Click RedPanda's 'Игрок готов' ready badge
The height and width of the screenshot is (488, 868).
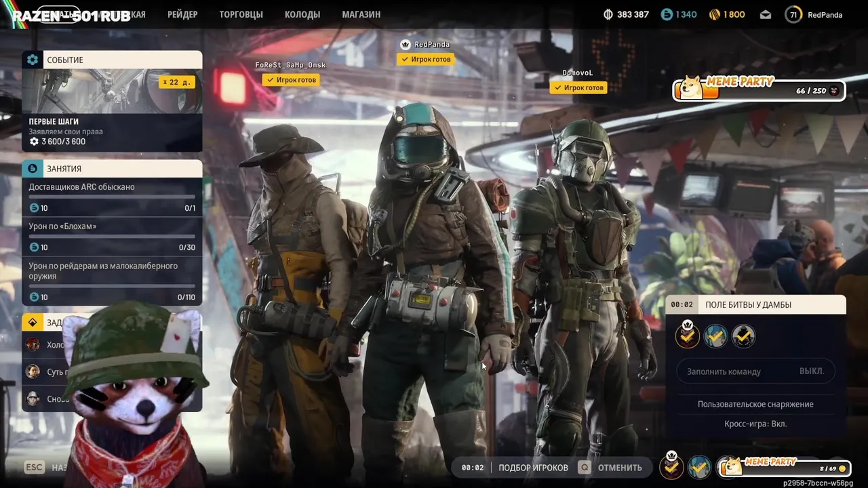pos(426,59)
